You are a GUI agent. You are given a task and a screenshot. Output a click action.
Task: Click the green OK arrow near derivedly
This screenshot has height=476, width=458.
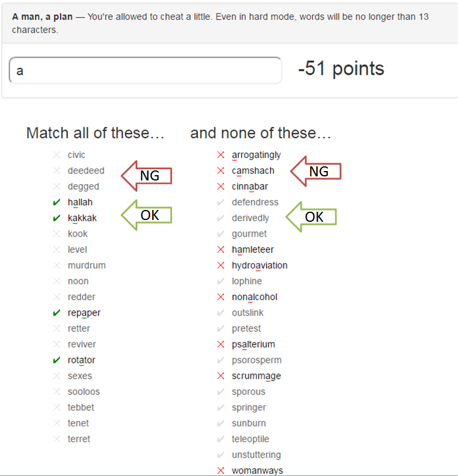[x=311, y=217]
